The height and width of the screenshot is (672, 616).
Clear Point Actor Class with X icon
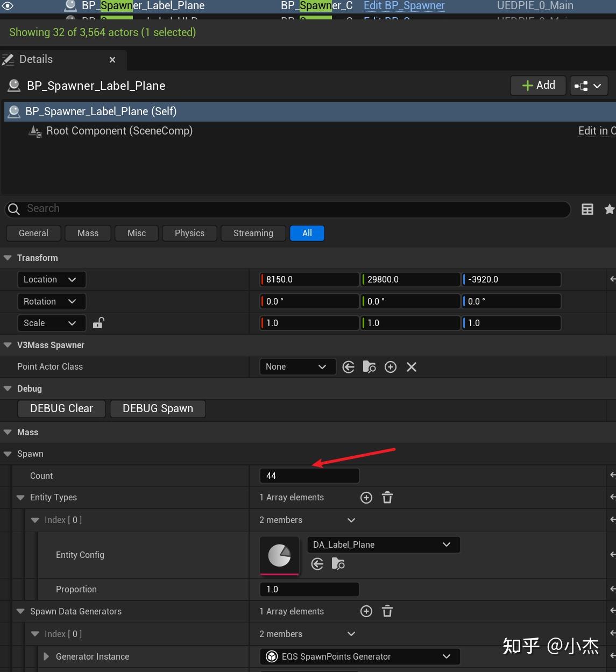click(x=412, y=367)
